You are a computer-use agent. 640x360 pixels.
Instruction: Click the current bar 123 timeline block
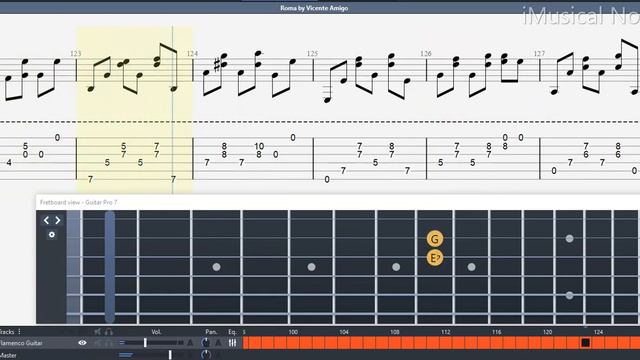point(585,343)
